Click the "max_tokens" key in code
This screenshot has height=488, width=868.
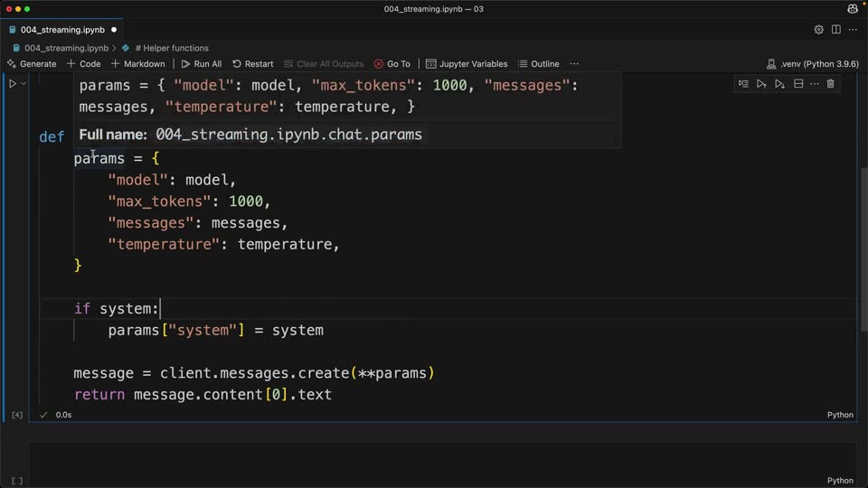pyautogui.click(x=159, y=202)
